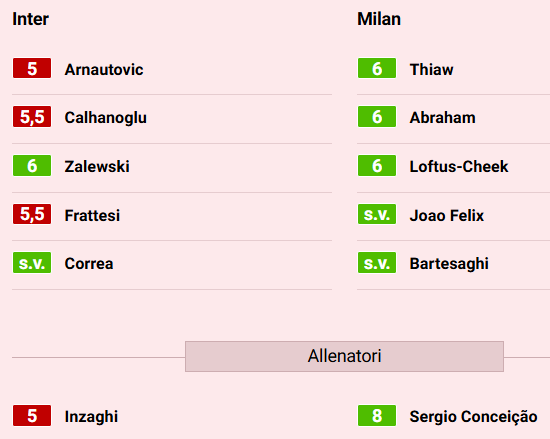Click Zalewski's green 6 rating badge
Image resolution: width=550 pixels, height=439 pixels.
32,166
